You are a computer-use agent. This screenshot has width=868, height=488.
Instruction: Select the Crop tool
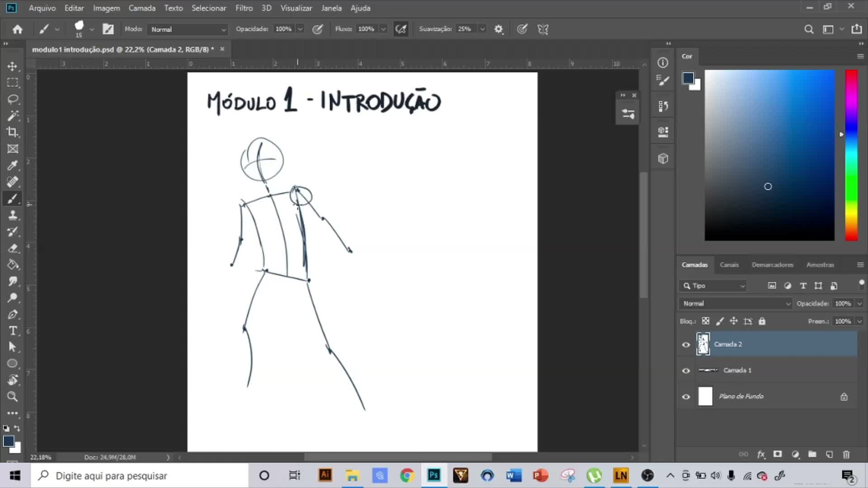pos(13,132)
